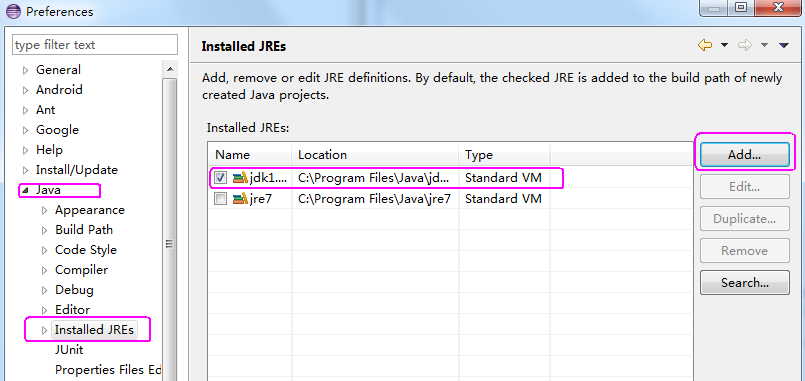Expand the Google tree node
This screenshot has height=381, width=805.
(x=26, y=130)
